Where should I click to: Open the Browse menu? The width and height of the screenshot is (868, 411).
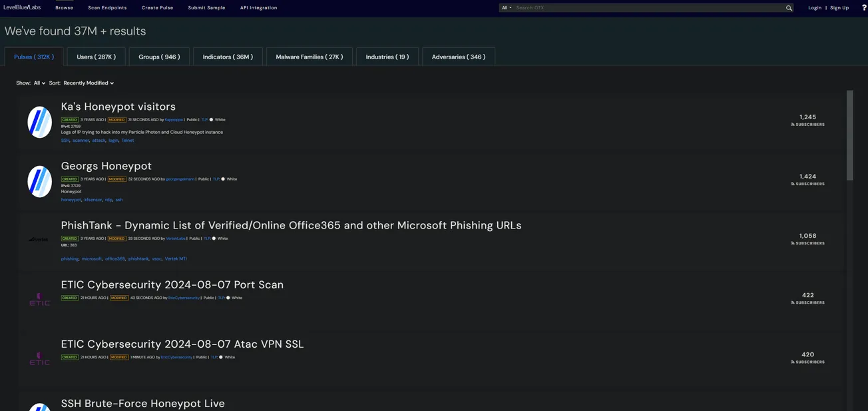[64, 7]
